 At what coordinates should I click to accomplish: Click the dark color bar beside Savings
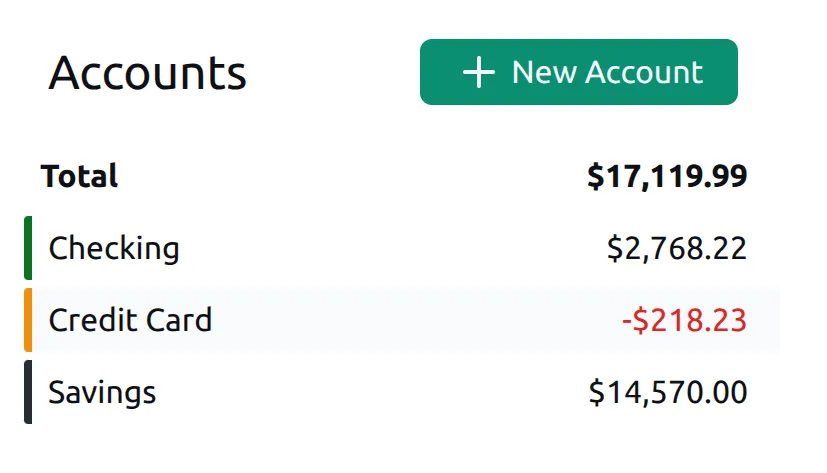[x=28, y=392]
